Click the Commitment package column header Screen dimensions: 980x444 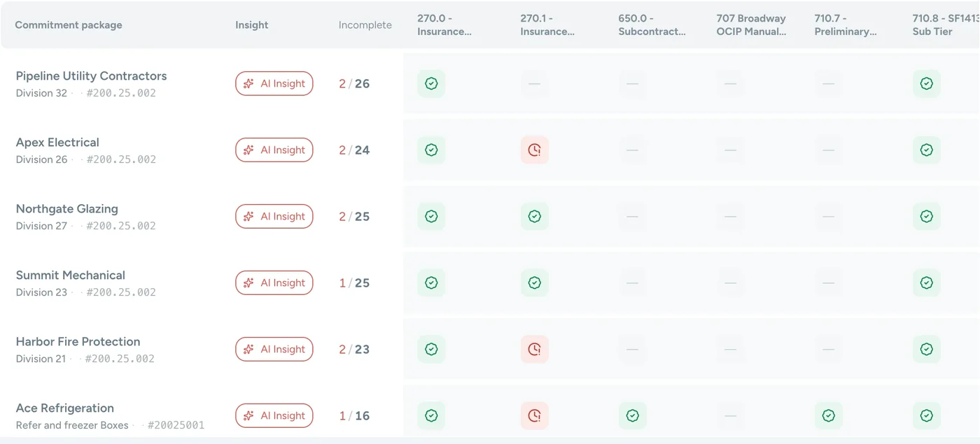[69, 25]
